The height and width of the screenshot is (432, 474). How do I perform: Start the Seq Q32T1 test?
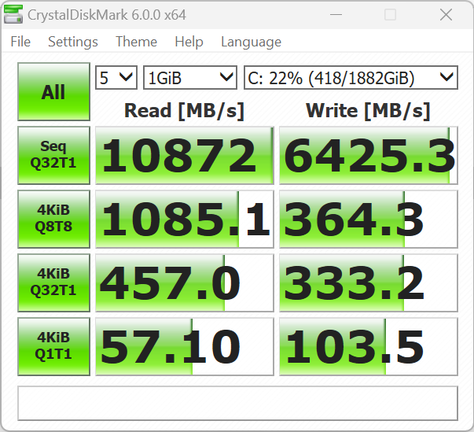54,155
